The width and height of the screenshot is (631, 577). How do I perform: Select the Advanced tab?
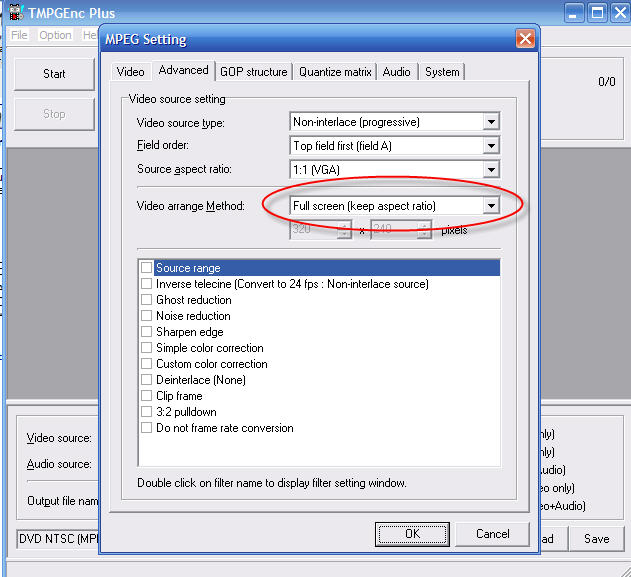pos(184,70)
